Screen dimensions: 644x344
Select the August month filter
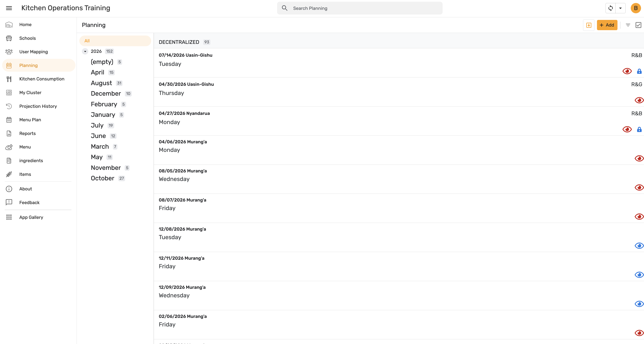tap(101, 83)
